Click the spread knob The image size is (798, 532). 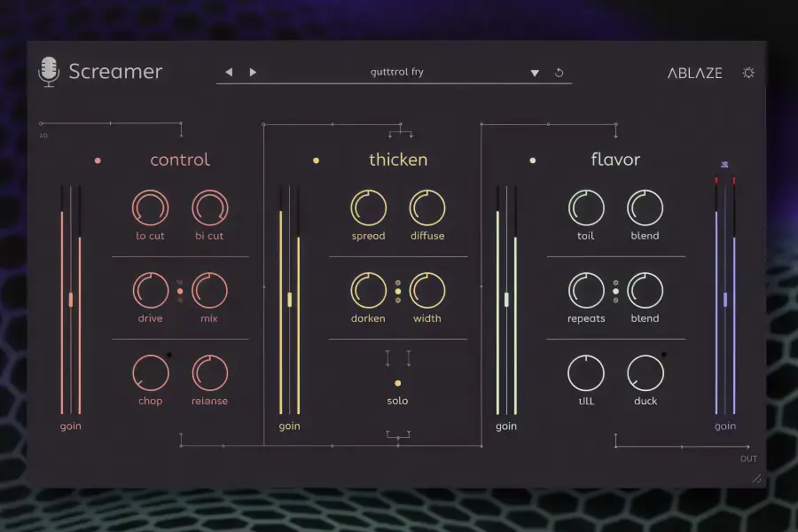369,207
